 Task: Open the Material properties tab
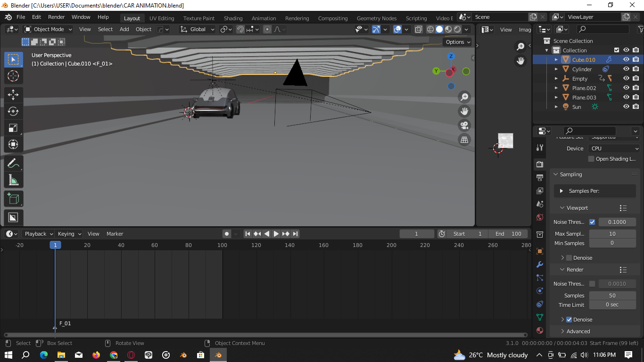540,330
